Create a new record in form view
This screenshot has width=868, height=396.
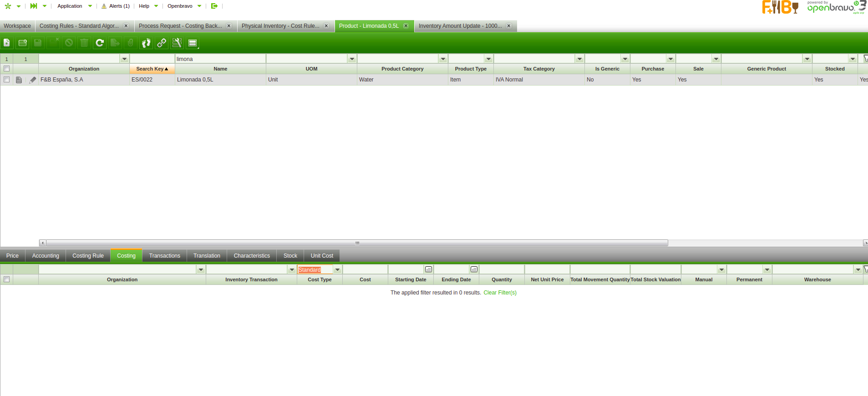pyautogui.click(x=7, y=43)
